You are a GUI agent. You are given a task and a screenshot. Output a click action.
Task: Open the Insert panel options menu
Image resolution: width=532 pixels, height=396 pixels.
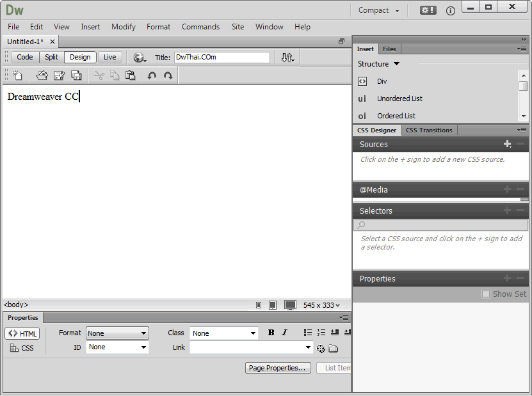tap(522, 49)
